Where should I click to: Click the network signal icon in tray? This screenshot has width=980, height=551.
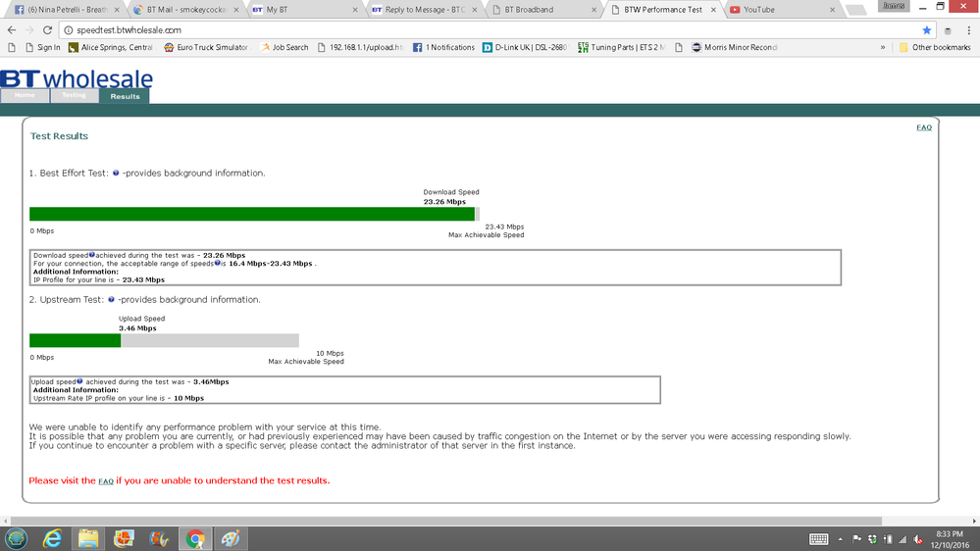coord(903,539)
